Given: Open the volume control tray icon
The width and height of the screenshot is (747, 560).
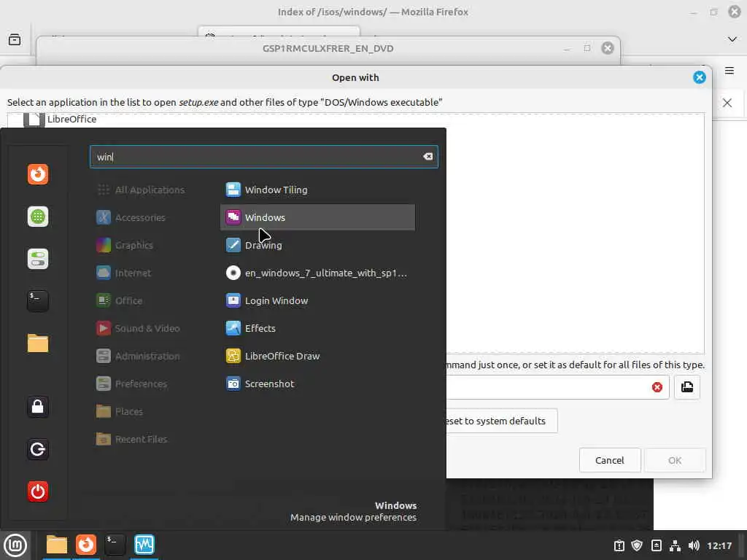Looking at the screenshot, I should tap(694, 545).
